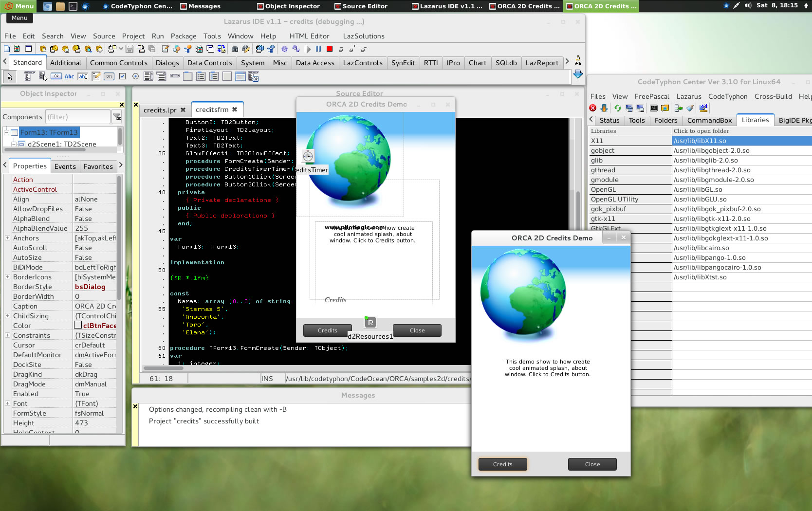Click the folder icon in CodeTyphon Center

(x=665, y=108)
